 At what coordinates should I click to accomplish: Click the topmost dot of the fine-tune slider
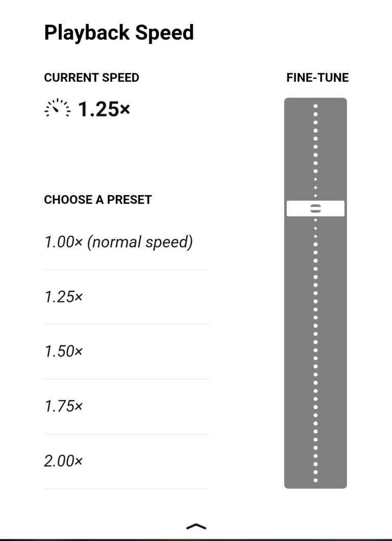(x=315, y=106)
